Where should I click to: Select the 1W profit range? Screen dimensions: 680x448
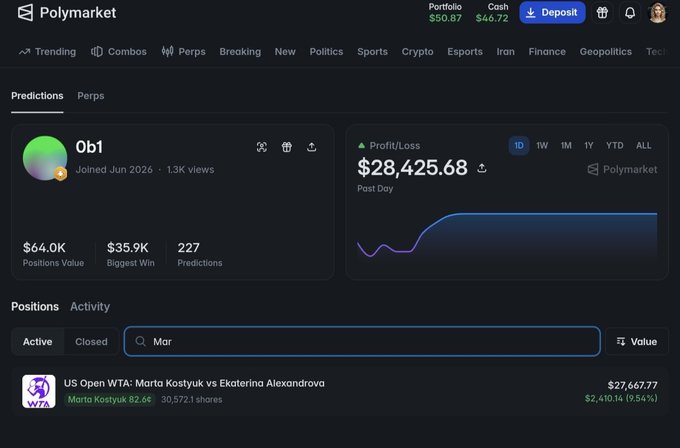pyautogui.click(x=542, y=146)
